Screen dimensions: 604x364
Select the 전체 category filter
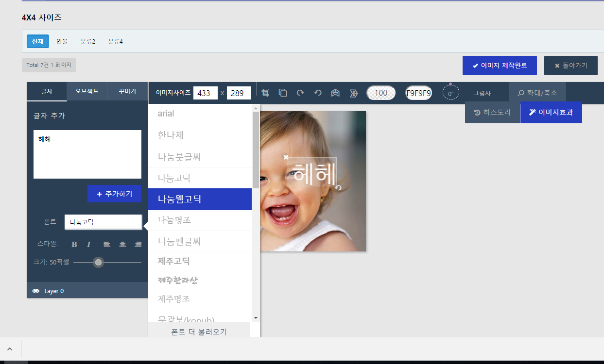tap(38, 41)
